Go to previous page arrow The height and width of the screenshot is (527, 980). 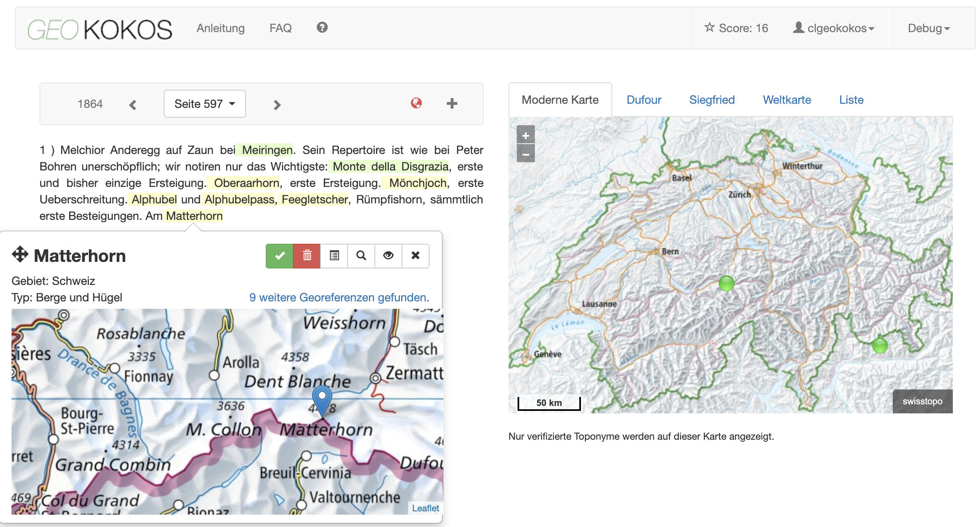click(132, 105)
